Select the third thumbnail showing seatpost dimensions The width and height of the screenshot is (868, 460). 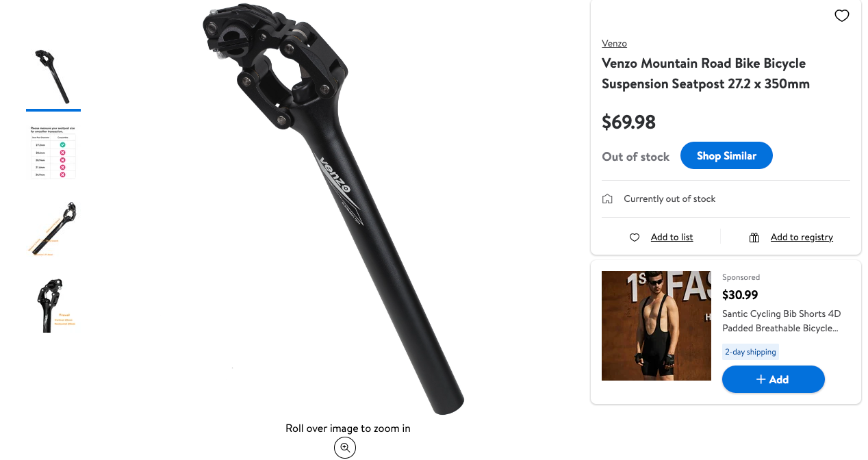coord(53,228)
